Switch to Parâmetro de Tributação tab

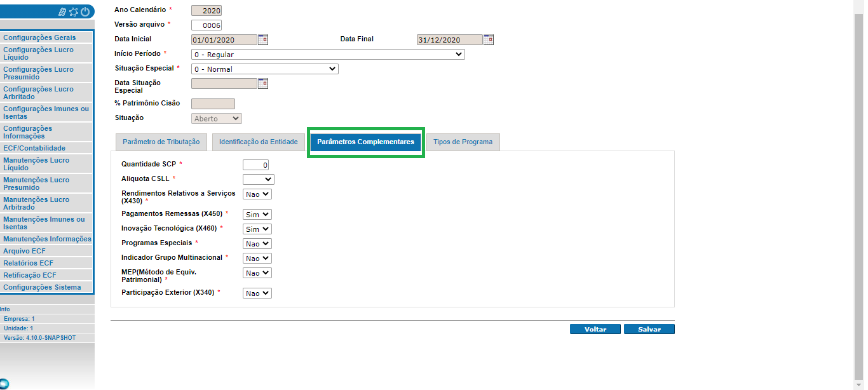pyautogui.click(x=161, y=142)
